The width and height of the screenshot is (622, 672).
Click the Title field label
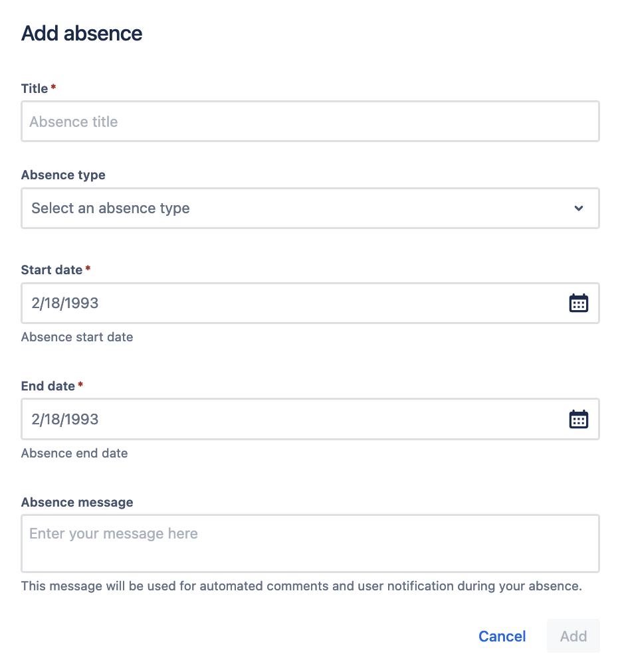[35, 89]
